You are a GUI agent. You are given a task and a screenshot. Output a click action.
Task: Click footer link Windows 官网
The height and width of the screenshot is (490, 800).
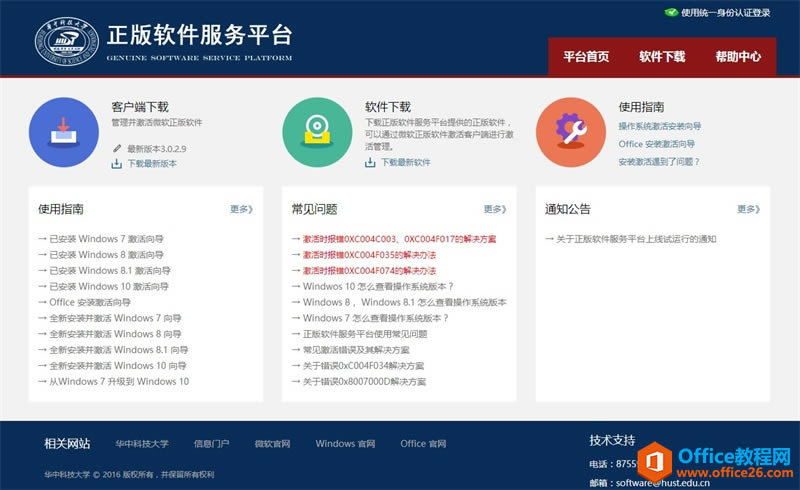tap(345, 444)
